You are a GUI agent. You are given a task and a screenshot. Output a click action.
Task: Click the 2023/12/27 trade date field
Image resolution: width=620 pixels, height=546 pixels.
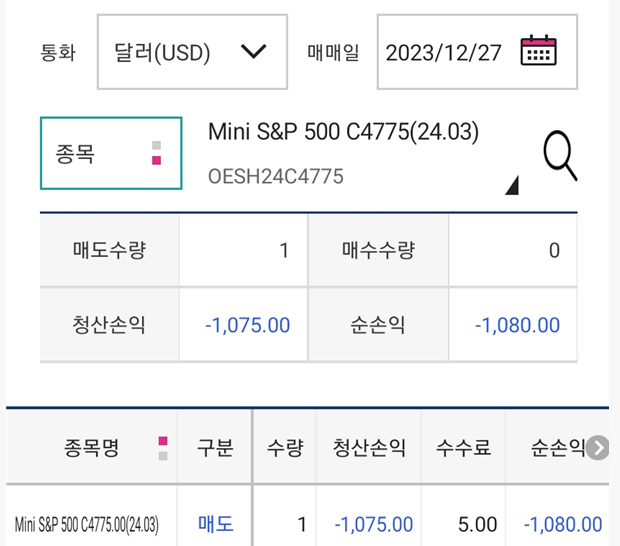477,52
